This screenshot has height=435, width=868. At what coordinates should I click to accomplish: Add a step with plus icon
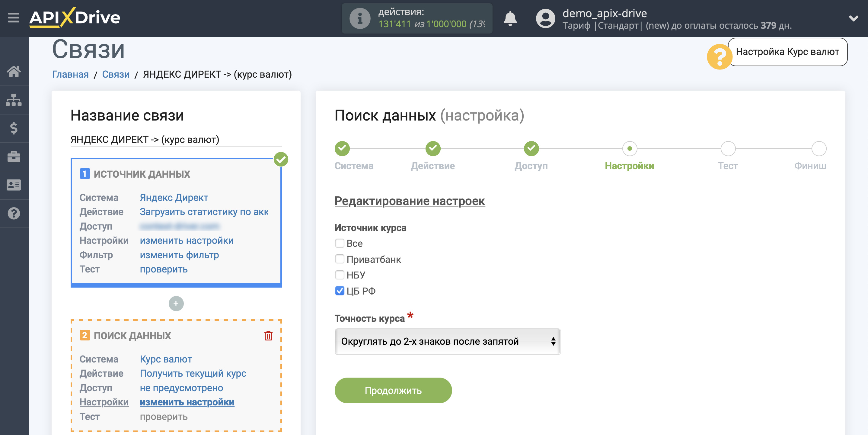(x=176, y=303)
